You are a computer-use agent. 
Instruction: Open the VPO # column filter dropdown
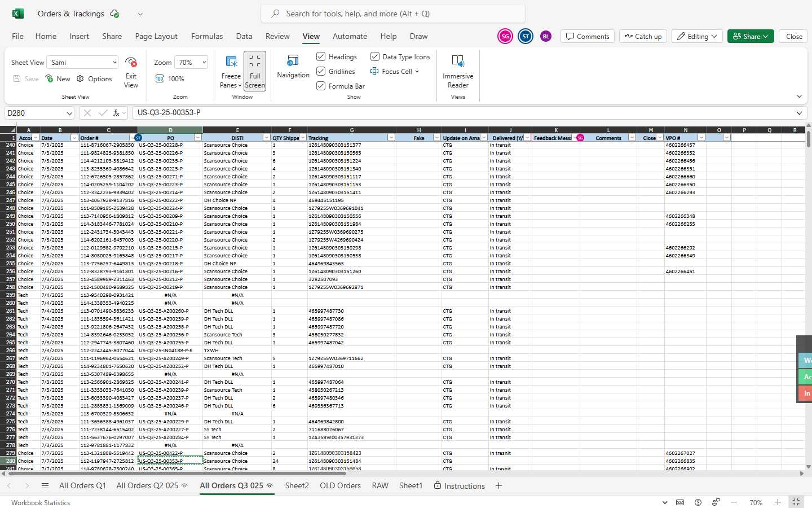[x=701, y=138]
